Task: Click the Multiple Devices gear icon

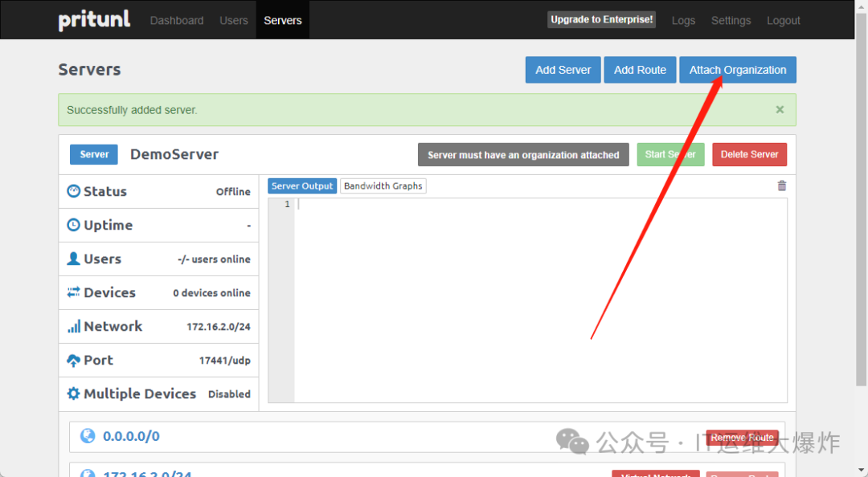Action: 74,393
